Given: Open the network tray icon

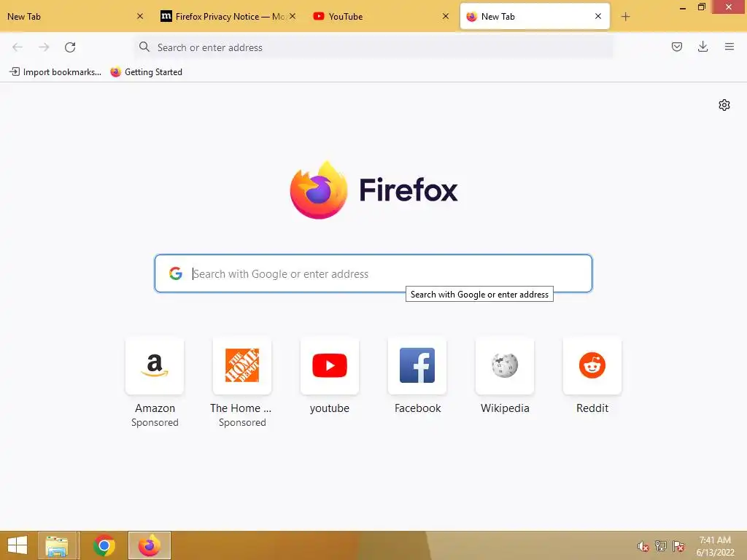Looking at the screenshot, I should tap(661, 546).
